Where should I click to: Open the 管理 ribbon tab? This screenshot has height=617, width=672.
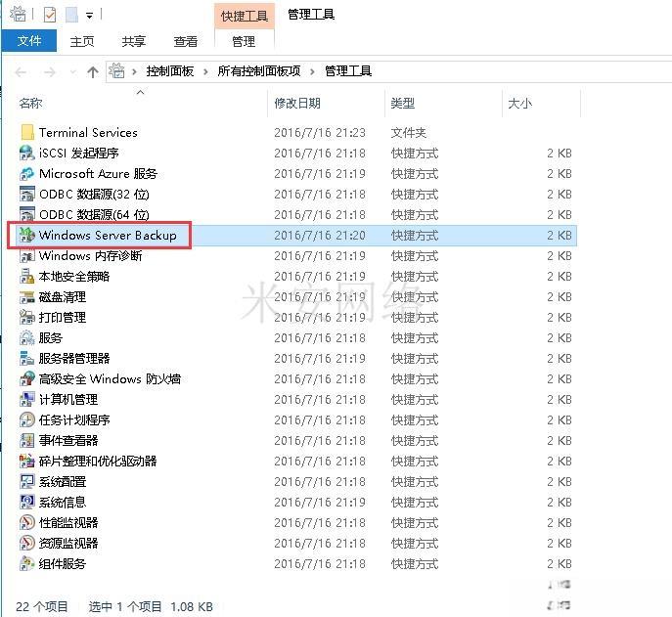pos(244,42)
